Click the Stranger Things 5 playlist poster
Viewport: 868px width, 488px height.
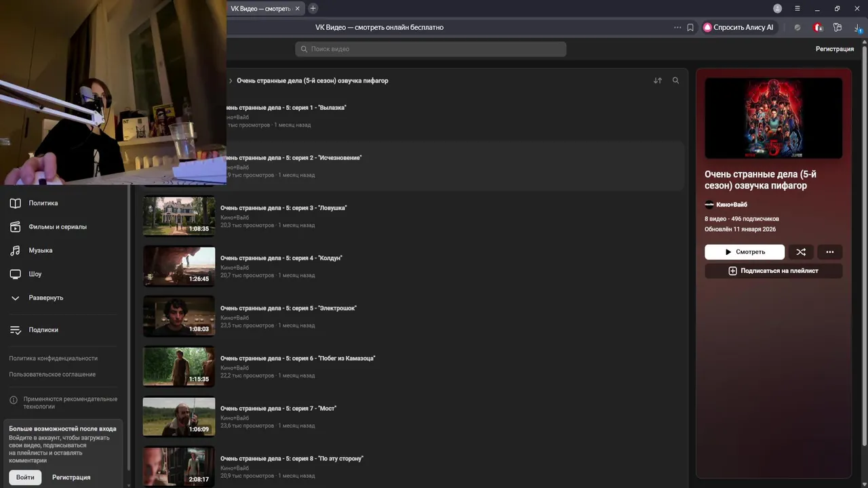point(774,118)
